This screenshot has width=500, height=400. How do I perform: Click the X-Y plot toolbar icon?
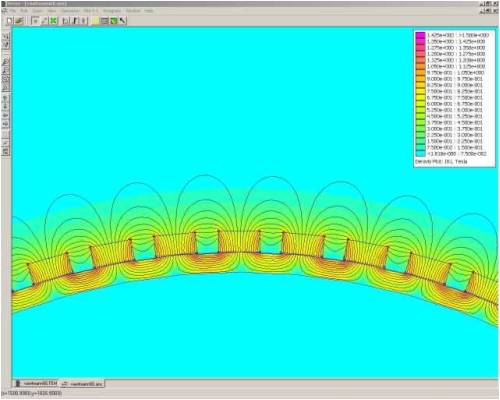click(x=65, y=21)
